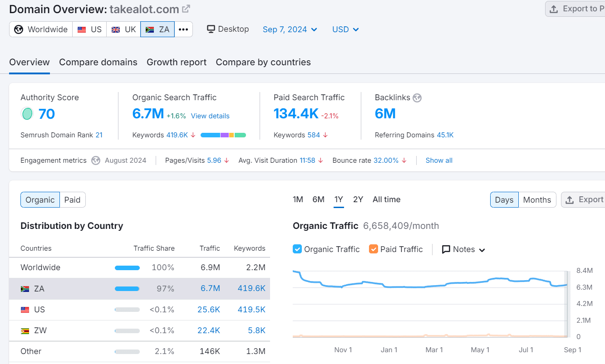The height and width of the screenshot is (364, 605).
Task: Open takealot.com external link icon
Action: pyautogui.click(x=186, y=9)
